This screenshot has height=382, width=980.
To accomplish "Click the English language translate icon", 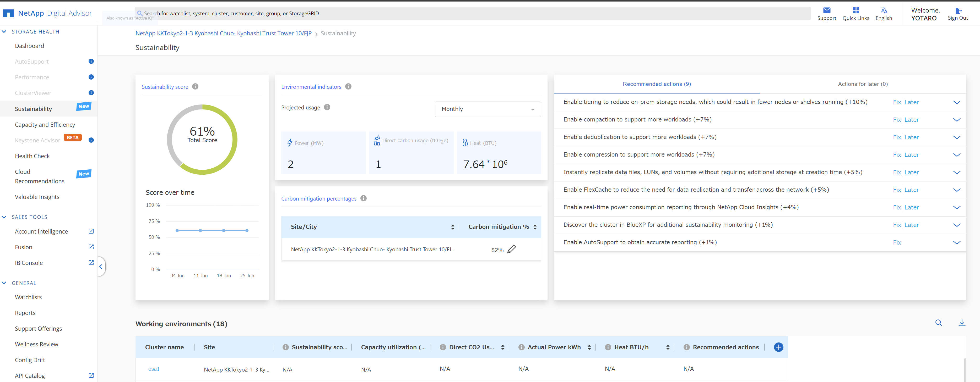I will click(x=883, y=10).
